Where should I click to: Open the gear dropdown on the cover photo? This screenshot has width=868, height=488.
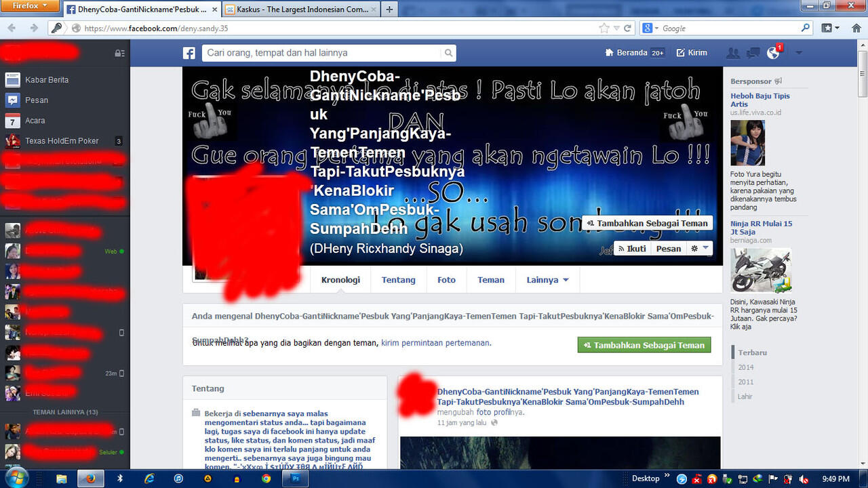699,249
